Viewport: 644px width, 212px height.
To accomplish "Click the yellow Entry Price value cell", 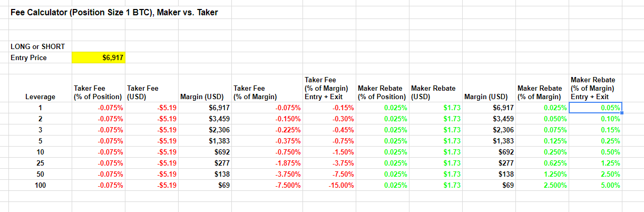I will pyautogui.click(x=98, y=57).
